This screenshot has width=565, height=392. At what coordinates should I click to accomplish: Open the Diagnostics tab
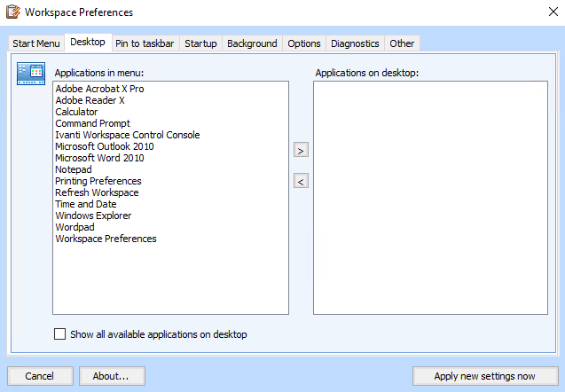pos(355,43)
